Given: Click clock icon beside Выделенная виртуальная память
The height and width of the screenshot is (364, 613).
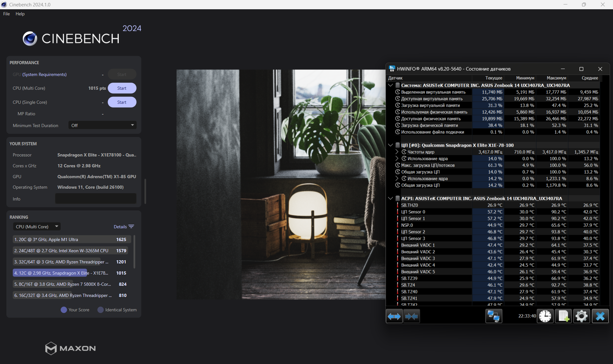Looking at the screenshot, I should click(x=397, y=92).
